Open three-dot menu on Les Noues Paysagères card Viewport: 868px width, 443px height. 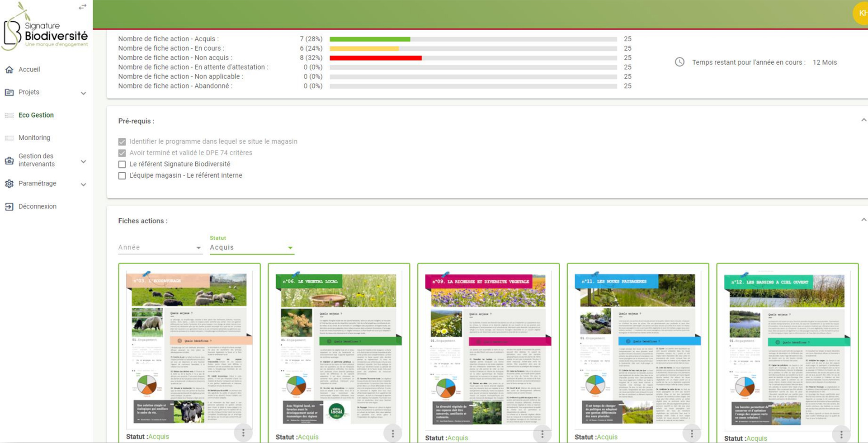pyautogui.click(x=692, y=434)
